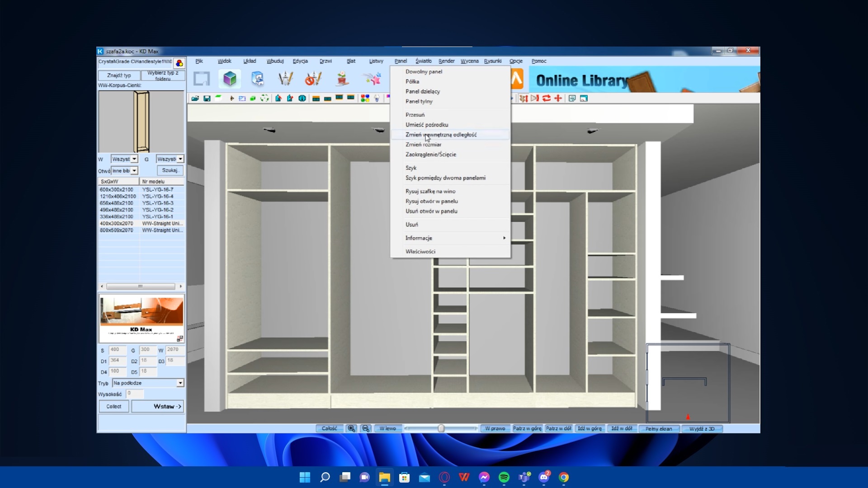Click the cabinet library icon
Viewport: 868px width, 488px height.
[x=258, y=79]
